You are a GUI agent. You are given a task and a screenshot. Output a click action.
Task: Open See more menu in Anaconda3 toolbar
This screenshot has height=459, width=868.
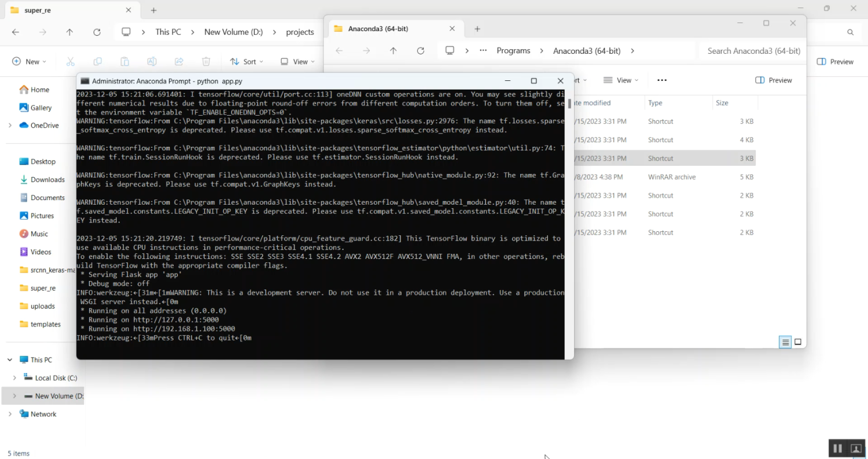662,80
